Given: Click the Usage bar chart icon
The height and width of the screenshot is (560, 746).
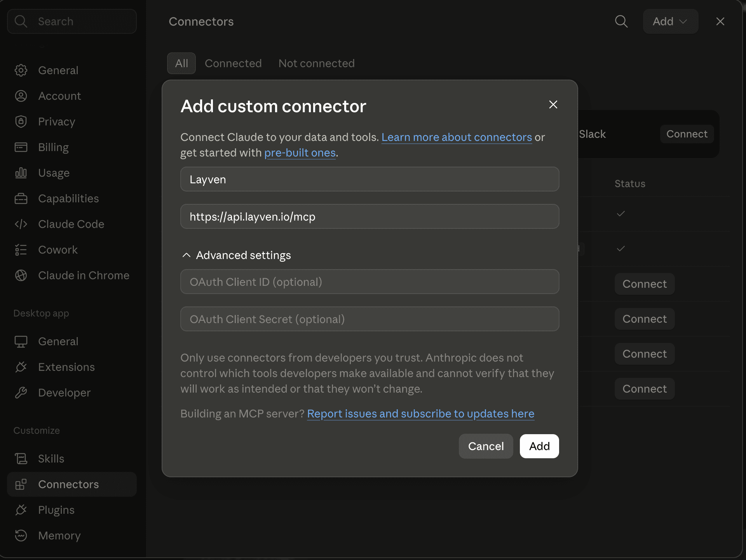Looking at the screenshot, I should (21, 173).
